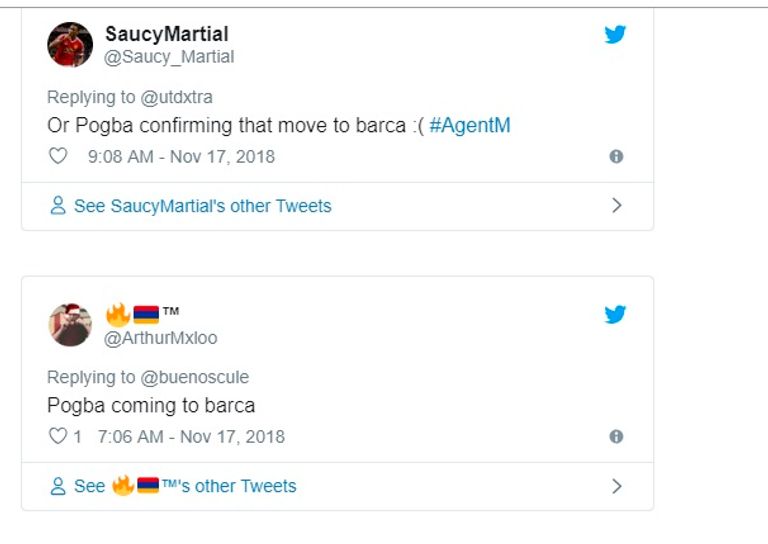Image resolution: width=768 pixels, height=544 pixels.
Task: Click the 'Pogba coming to barca' tweet text
Action: tap(151, 406)
